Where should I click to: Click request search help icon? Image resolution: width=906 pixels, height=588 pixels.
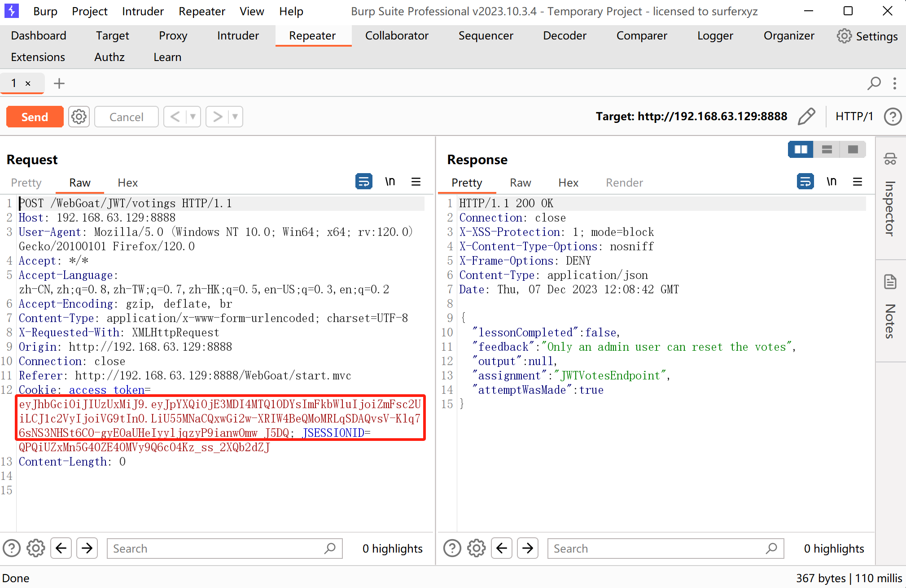(12, 548)
